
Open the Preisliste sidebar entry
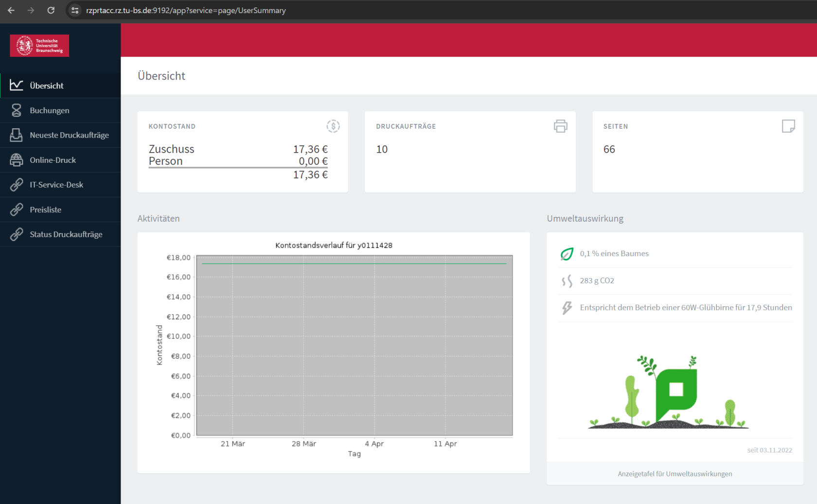60,209
